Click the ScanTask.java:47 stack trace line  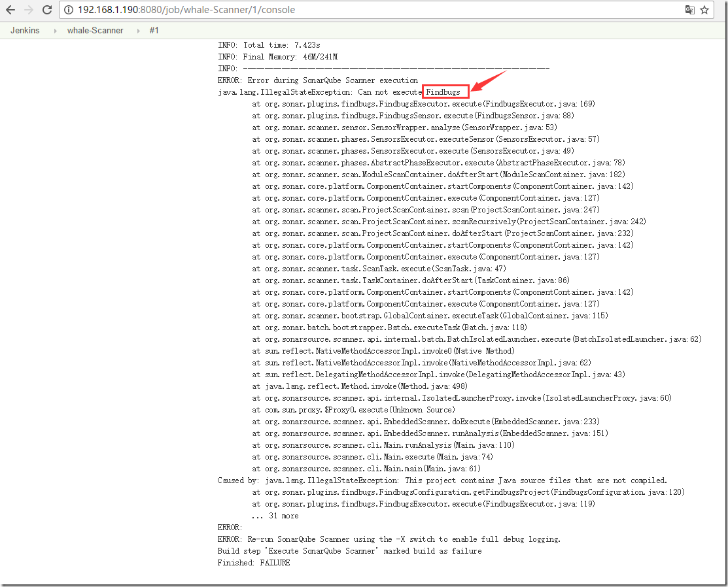[379, 269]
